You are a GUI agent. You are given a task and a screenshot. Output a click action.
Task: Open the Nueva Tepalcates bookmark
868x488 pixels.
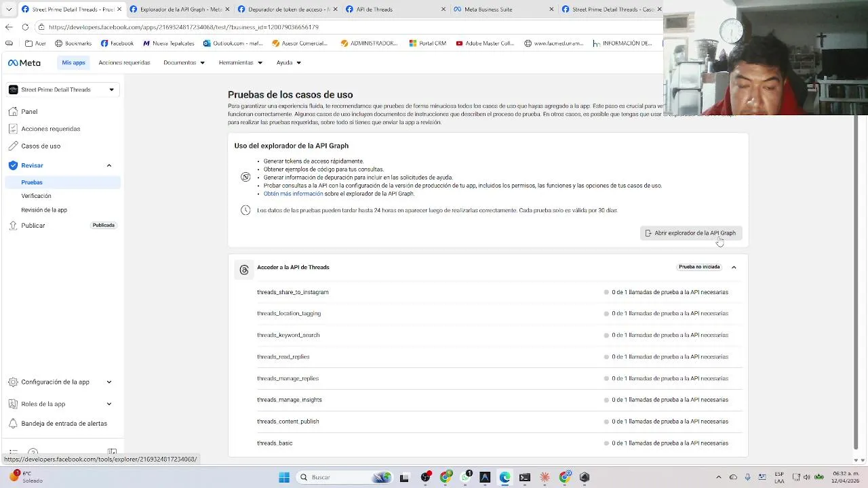coord(168,43)
